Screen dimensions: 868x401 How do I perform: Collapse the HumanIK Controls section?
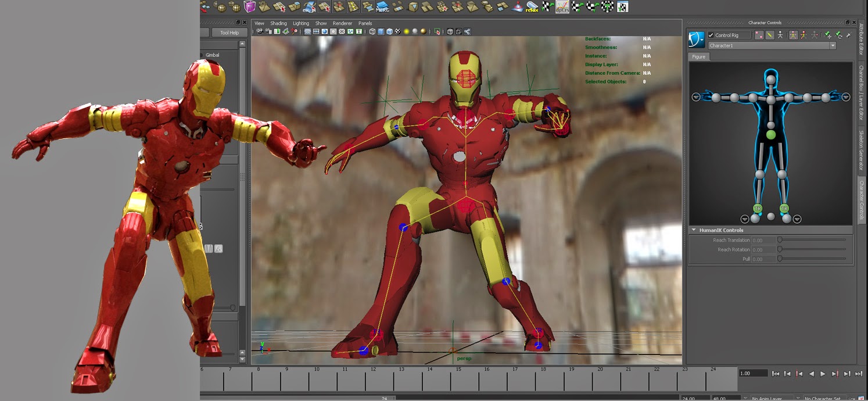click(x=694, y=230)
